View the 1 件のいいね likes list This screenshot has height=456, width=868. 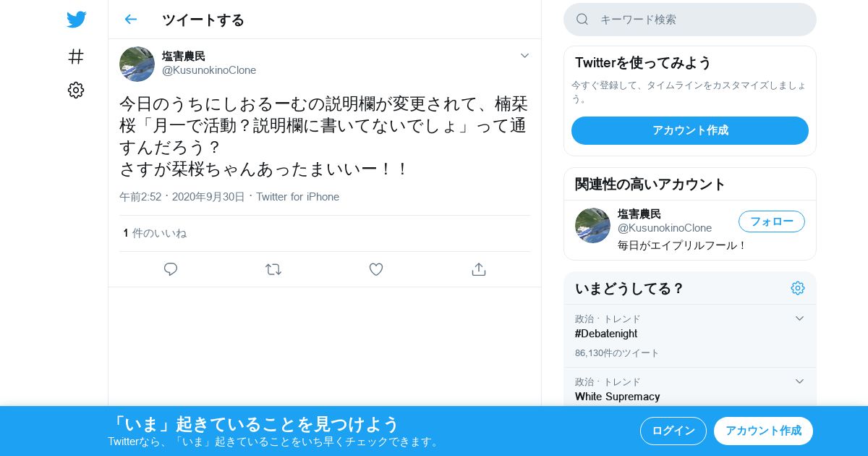(x=155, y=233)
